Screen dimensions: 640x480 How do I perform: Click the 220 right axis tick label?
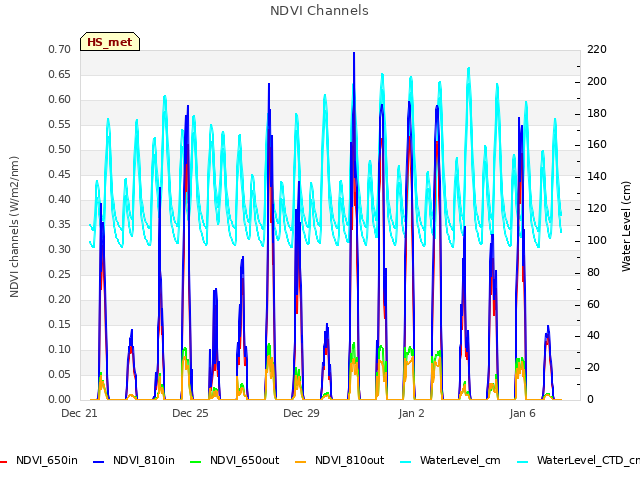click(x=597, y=49)
